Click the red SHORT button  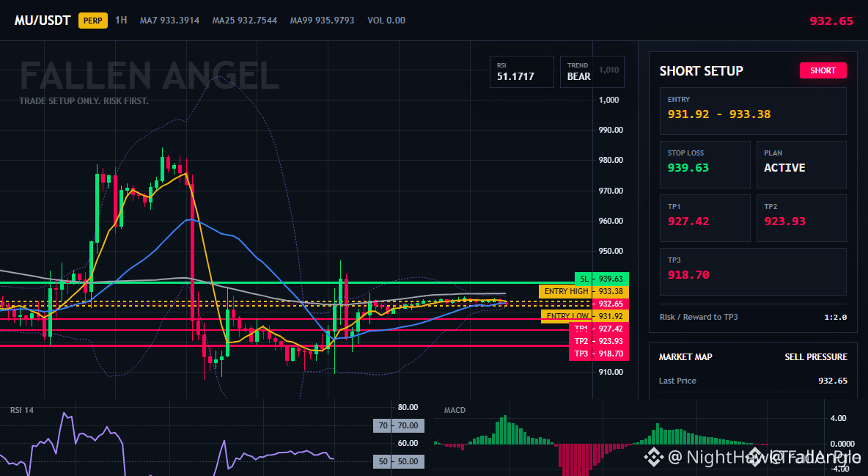pyautogui.click(x=823, y=70)
